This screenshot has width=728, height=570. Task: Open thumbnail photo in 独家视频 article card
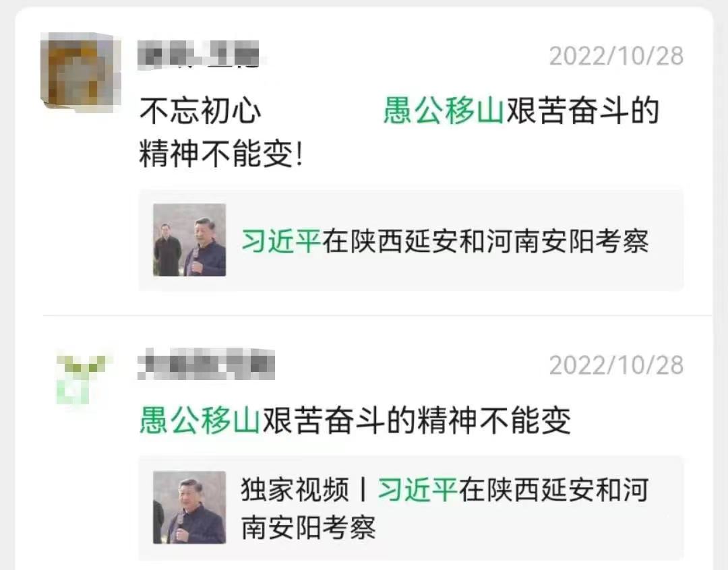189,507
